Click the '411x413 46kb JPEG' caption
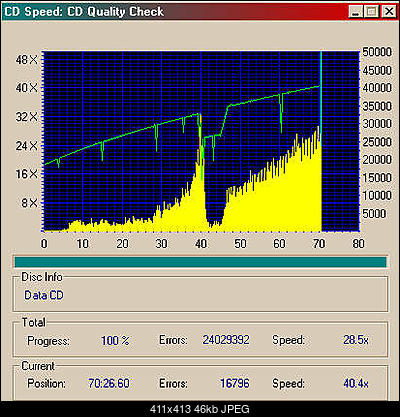Image resolution: width=400 pixels, height=417 pixels. (200, 409)
